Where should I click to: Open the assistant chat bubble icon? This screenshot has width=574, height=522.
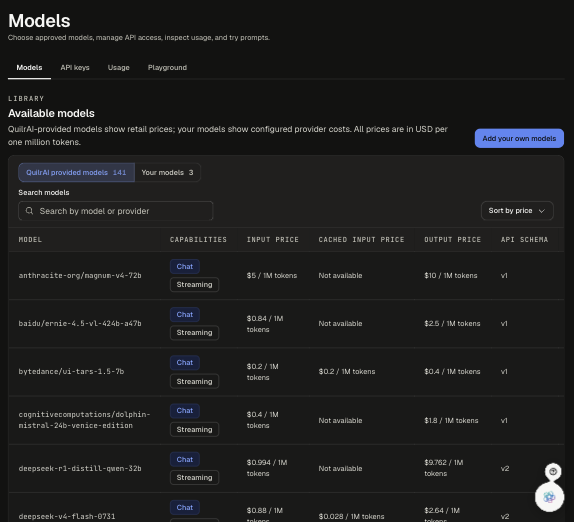[x=549, y=497]
